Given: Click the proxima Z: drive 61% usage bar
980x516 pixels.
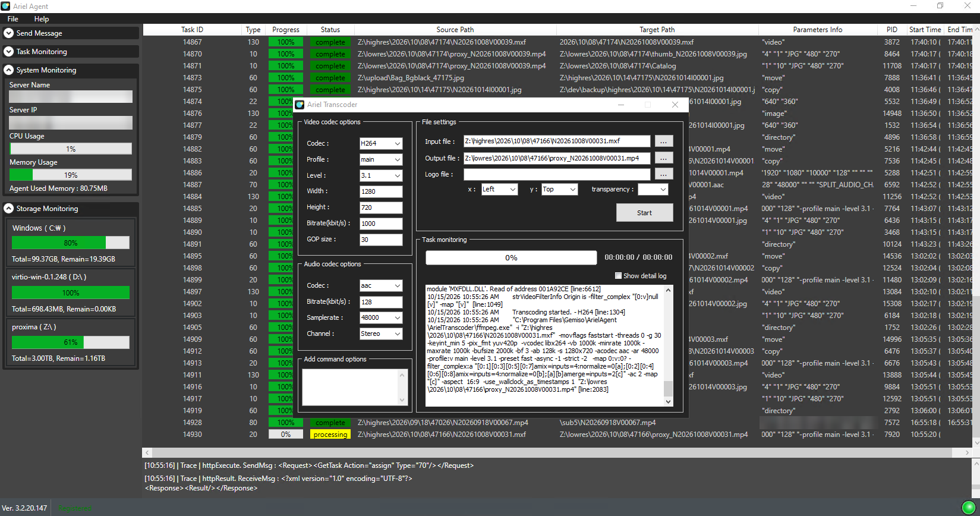Looking at the screenshot, I should (71, 342).
